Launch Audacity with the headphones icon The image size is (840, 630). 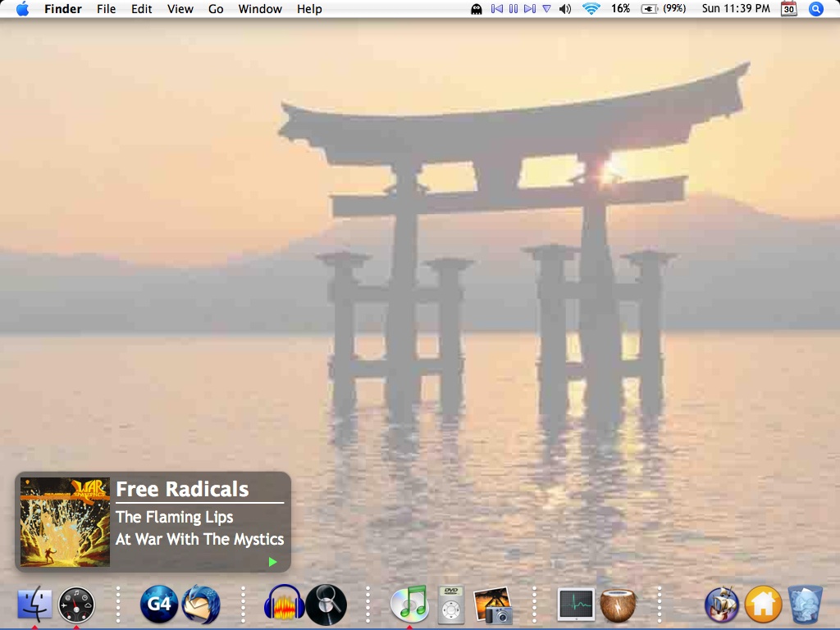(284, 605)
